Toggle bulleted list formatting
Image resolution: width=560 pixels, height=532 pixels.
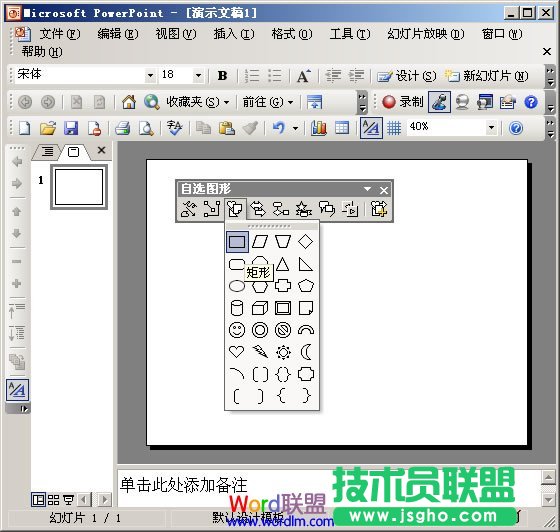click(275, 76)
